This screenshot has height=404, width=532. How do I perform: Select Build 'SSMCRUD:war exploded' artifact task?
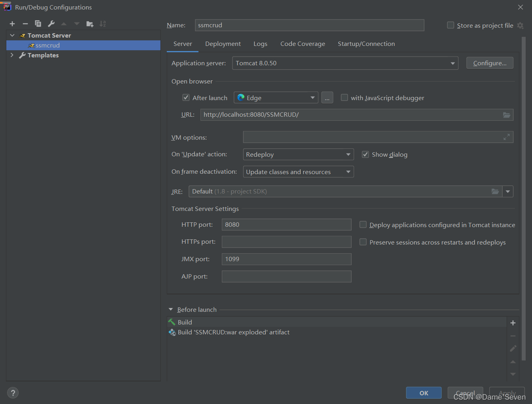[x=337, y=332]
